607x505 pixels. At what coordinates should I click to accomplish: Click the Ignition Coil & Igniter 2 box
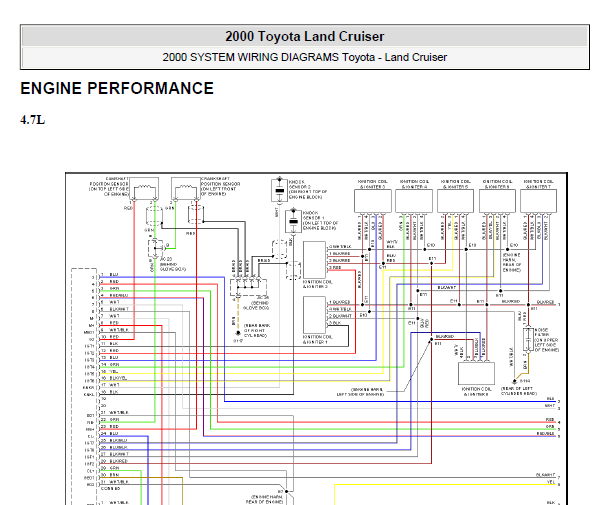[314, 260]
